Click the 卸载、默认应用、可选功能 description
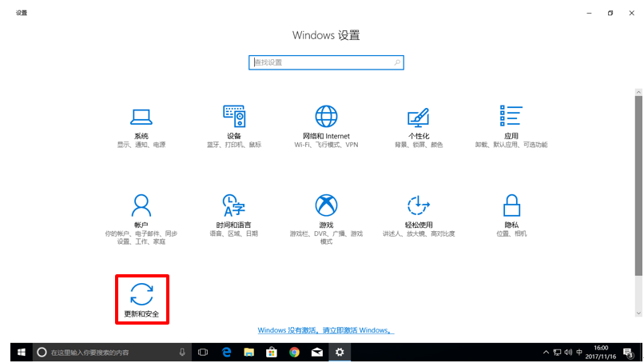The width and height of the screenshot is (644, 363). 511,145
